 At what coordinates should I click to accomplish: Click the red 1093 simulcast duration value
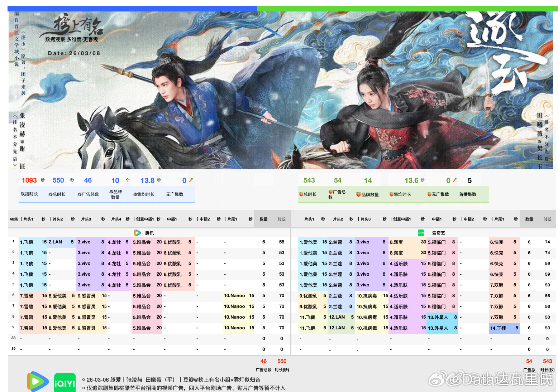(x=29, y=180)
